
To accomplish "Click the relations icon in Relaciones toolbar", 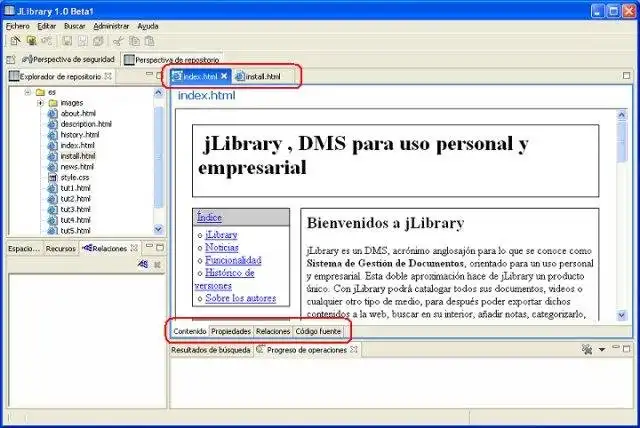I will click(x=143, y=264).
